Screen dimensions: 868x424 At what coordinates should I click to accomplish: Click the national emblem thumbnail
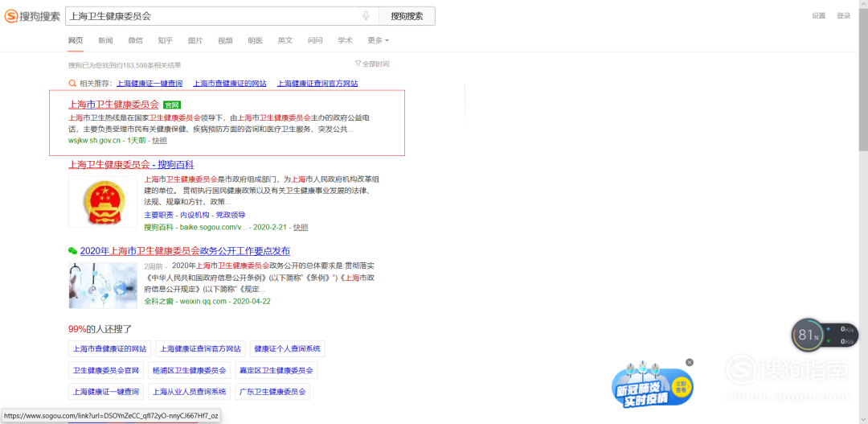pos(102,202)
